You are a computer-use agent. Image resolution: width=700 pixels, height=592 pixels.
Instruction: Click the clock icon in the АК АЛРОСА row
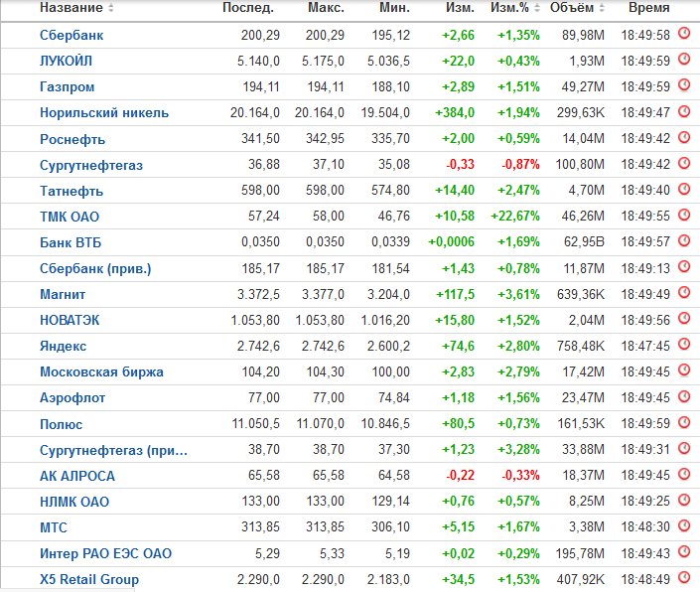tap(684, 474)
